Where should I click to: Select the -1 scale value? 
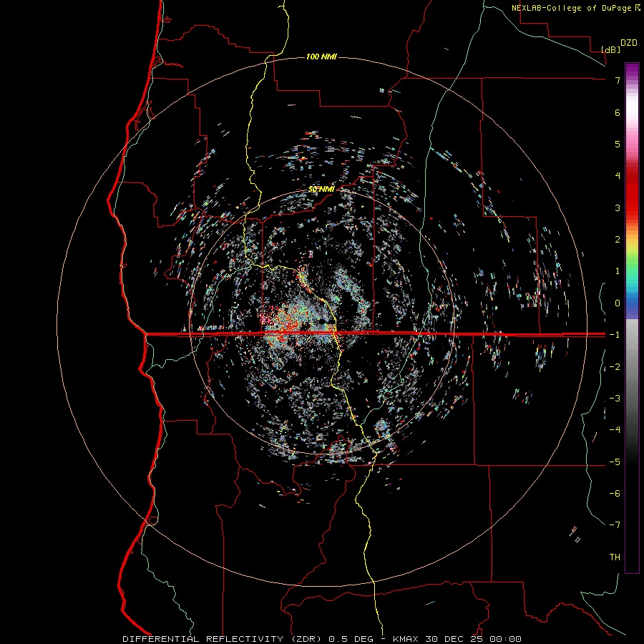click(615, 335)
